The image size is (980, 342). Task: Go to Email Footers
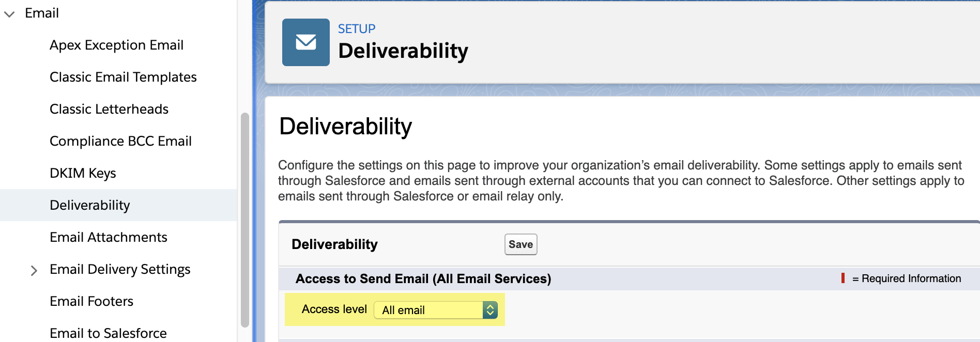(91, 301)
